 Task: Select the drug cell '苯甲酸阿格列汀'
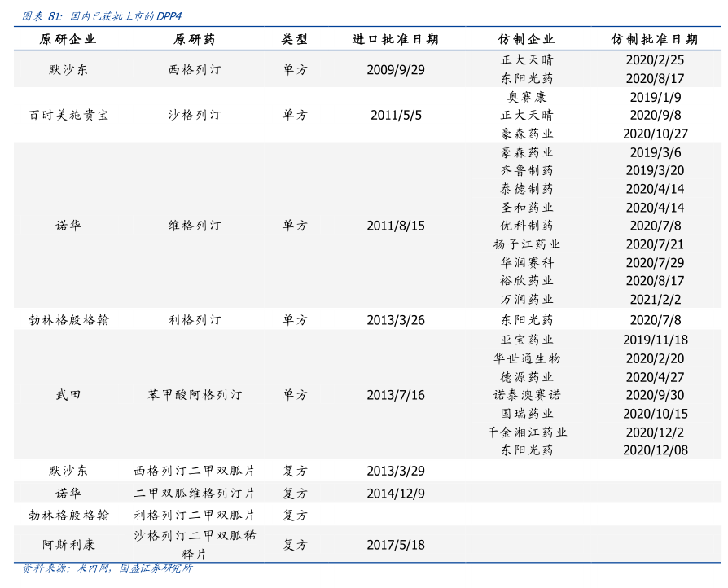click(195, 395)
